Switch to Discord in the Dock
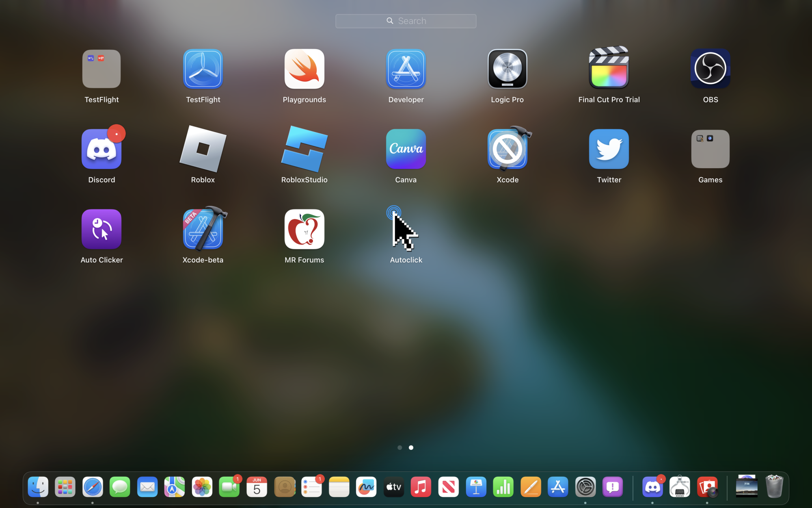The width and height of the screenshot is (812, 508). click(652, 487)
